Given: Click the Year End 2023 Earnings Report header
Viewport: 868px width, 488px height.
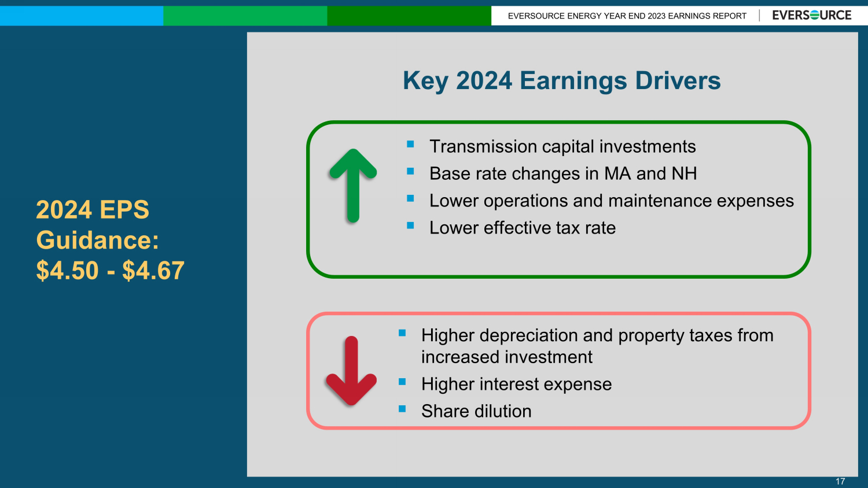Looking at the screenshot, I should click(x=627, y=16).
